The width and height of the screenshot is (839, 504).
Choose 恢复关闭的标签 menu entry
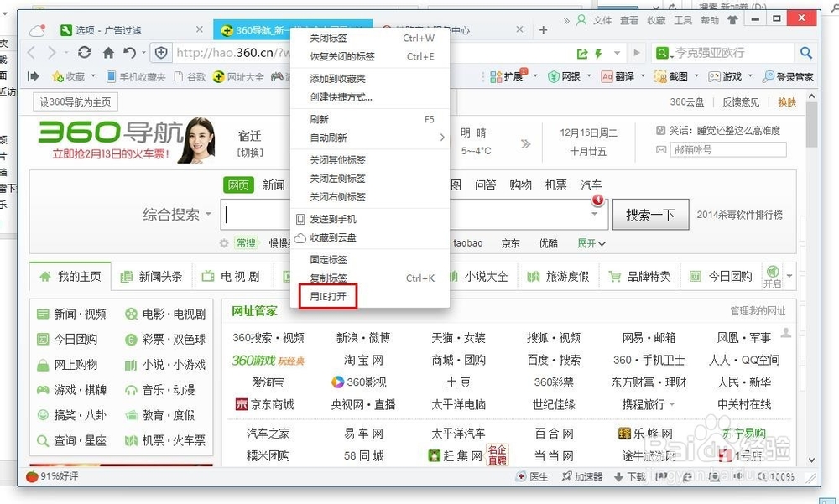(x=370, y=56)
